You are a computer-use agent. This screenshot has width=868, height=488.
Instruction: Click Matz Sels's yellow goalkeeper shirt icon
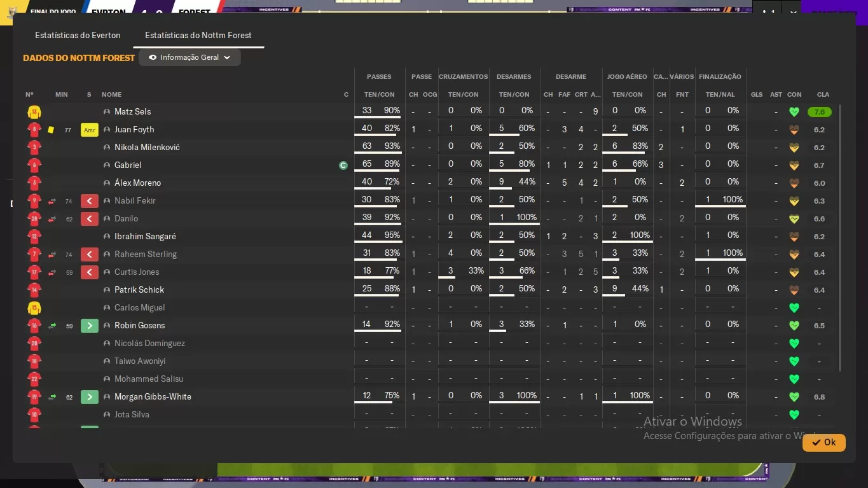tap(34, 112)
